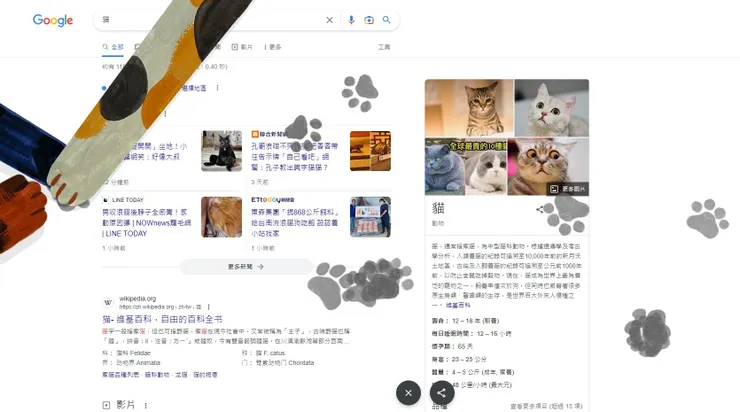
Task: Open the 工具 search tools
Action: coord(384,47)
